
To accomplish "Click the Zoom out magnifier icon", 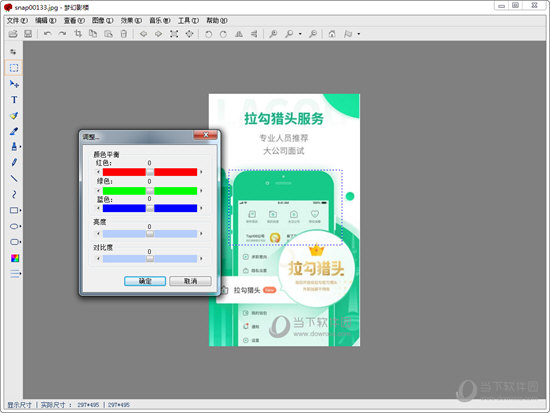I will coord(313,34).
